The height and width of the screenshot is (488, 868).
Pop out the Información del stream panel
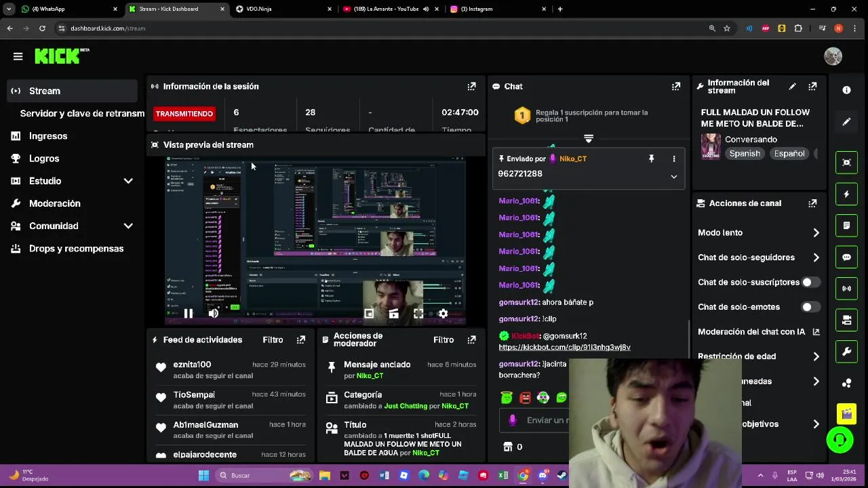coord(812,86)
